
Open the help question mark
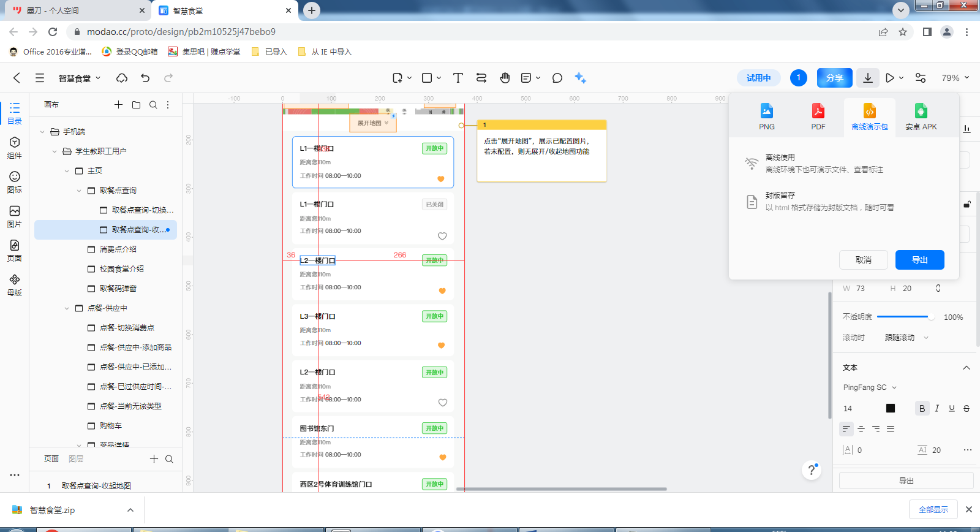(812, 470)
